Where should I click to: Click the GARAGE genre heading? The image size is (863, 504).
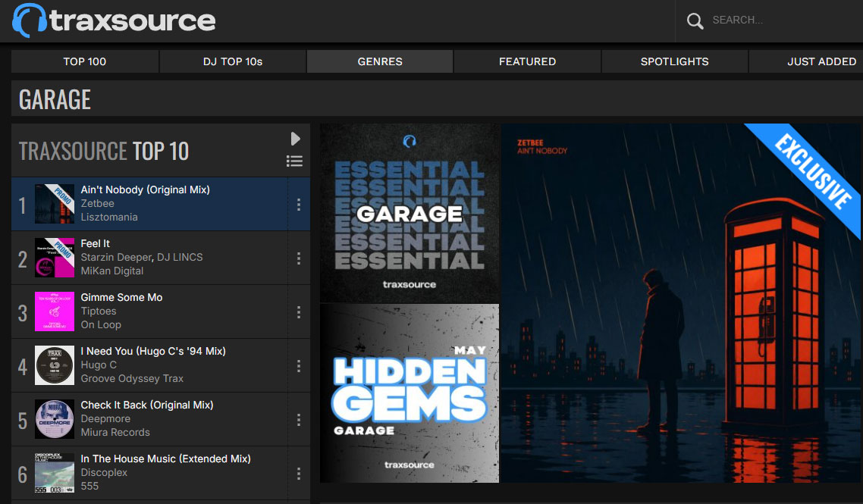(x=55, y=99)
